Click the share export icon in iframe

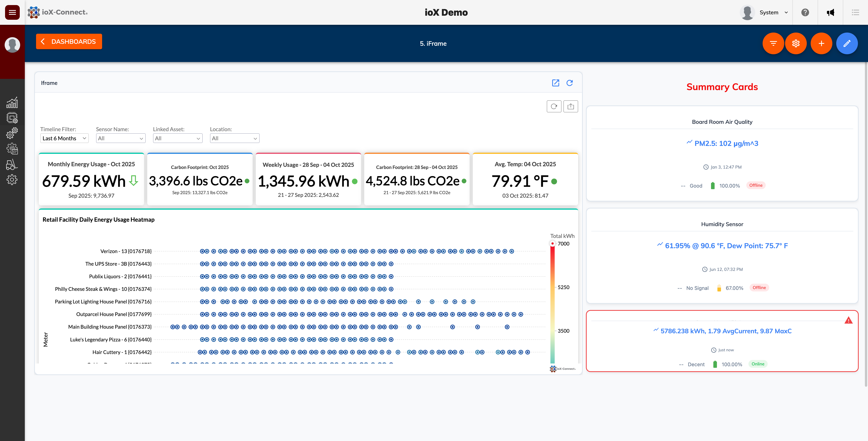click(x=570, y=106)
